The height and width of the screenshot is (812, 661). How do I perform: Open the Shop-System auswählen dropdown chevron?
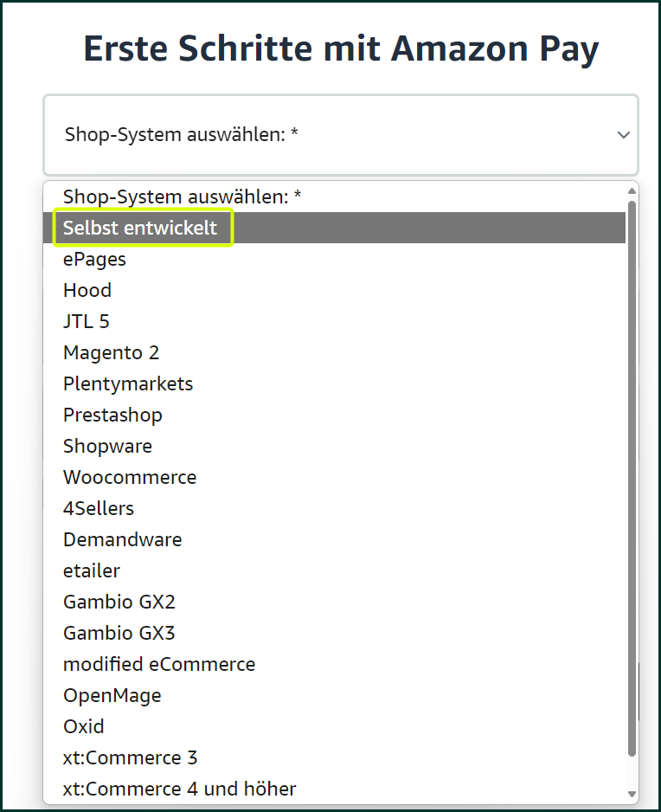tap(623, 135)
